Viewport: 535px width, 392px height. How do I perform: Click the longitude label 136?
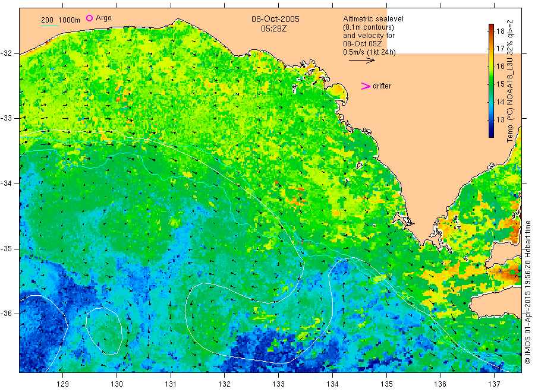(x=440, y=384)
